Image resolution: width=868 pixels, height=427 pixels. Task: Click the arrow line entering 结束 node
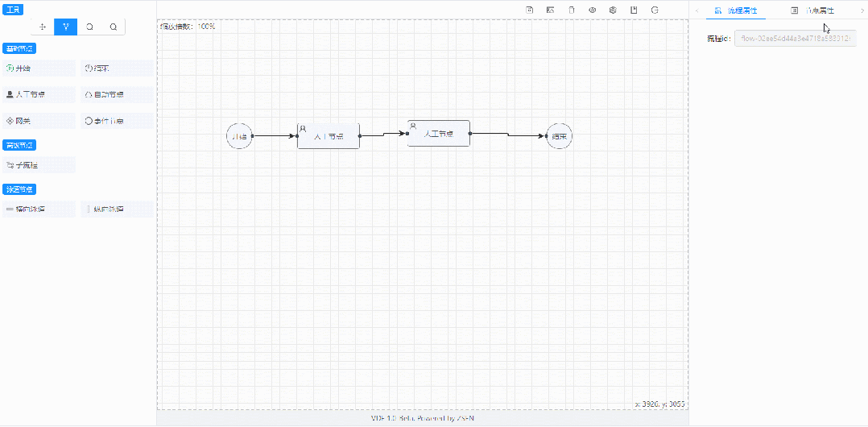[x=507, y=135]
